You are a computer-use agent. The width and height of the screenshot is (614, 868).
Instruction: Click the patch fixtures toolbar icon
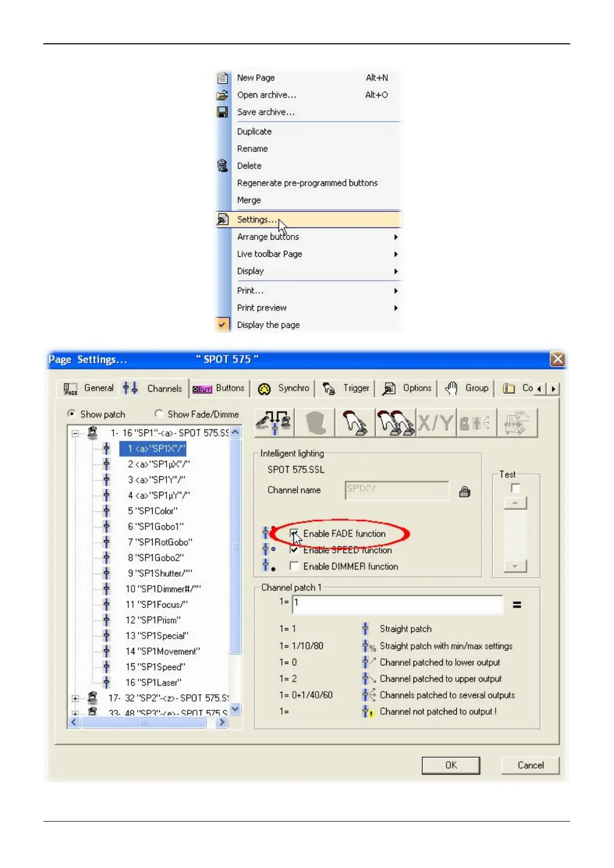point(274,423)
